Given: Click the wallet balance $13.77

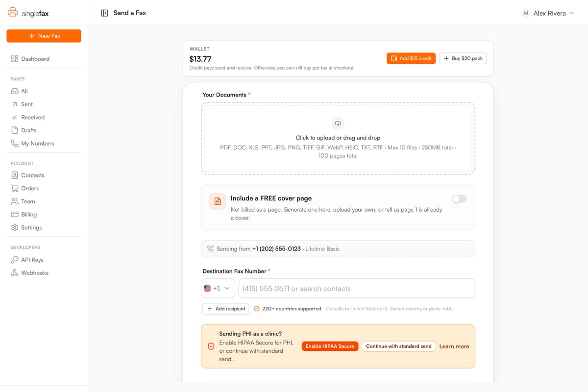Looking at the screenshot, I should tap(200, 59).
